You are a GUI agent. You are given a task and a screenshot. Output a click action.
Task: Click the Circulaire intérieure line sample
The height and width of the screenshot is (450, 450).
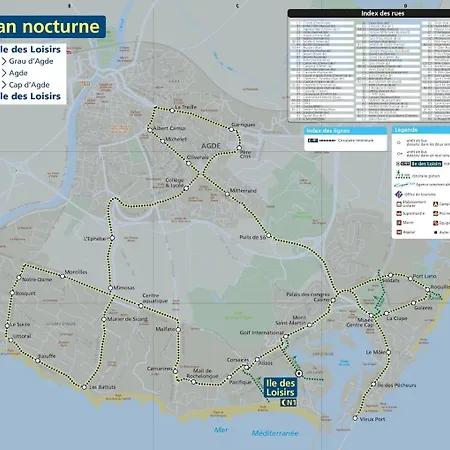(327, 141)
